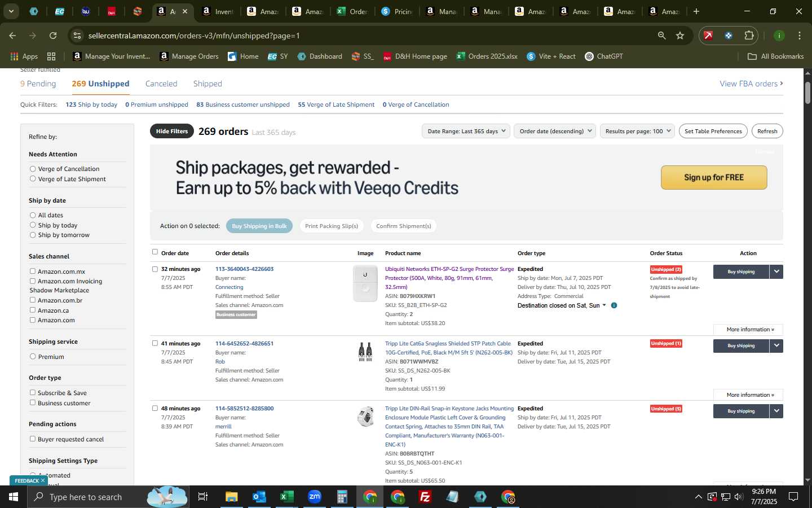Open Results per page: 100 dropdown

[638, 131]
